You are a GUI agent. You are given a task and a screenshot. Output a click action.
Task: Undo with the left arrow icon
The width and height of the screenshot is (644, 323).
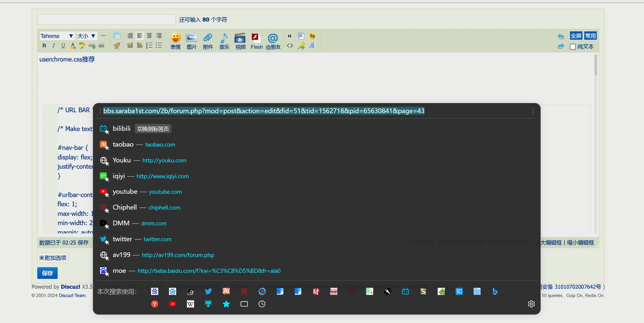561,36
